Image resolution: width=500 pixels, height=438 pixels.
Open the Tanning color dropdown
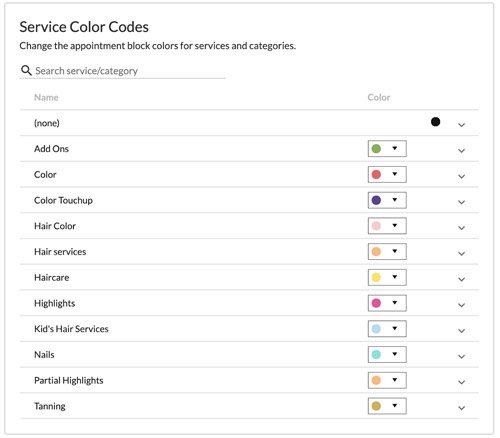(387, 406)
